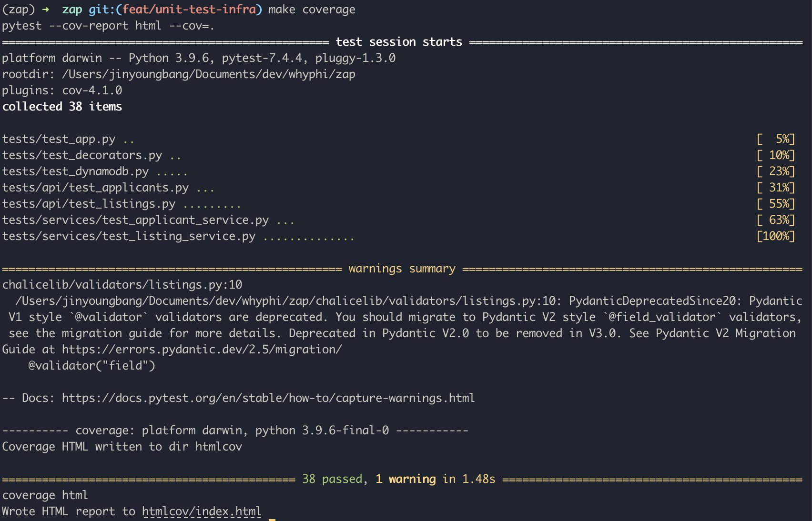The height and width of the screenshot is (521, 812).
Task: Click the chalicelib/validators/listings.py:10 warning location
Action: (122, 285)
